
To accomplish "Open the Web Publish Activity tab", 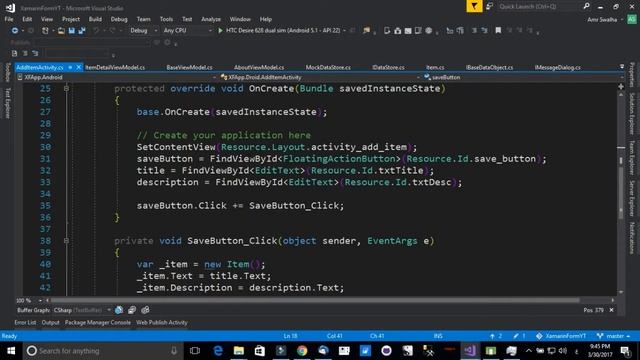I will point(162,322).
